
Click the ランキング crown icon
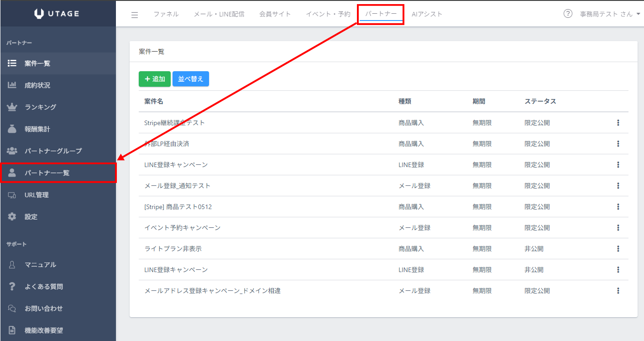12,107
